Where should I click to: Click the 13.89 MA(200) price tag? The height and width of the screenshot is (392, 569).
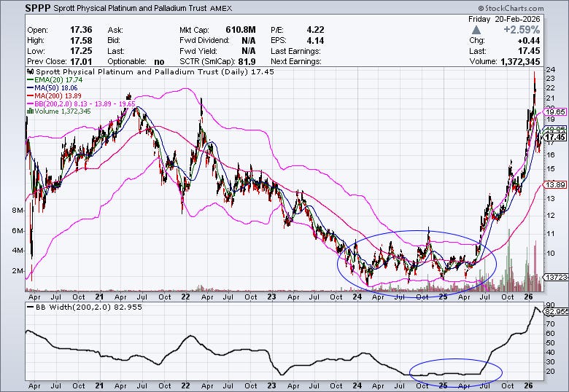[555, 185]
